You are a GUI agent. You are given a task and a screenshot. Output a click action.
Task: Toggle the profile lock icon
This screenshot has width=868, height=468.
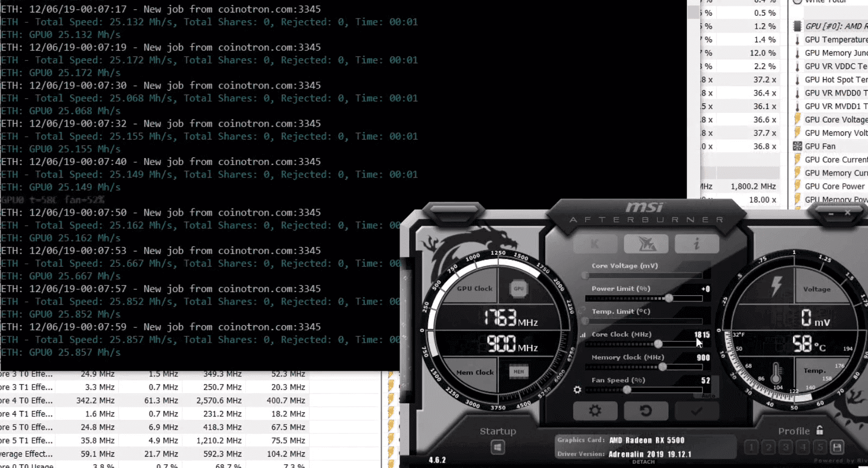(x=820, y=431)
